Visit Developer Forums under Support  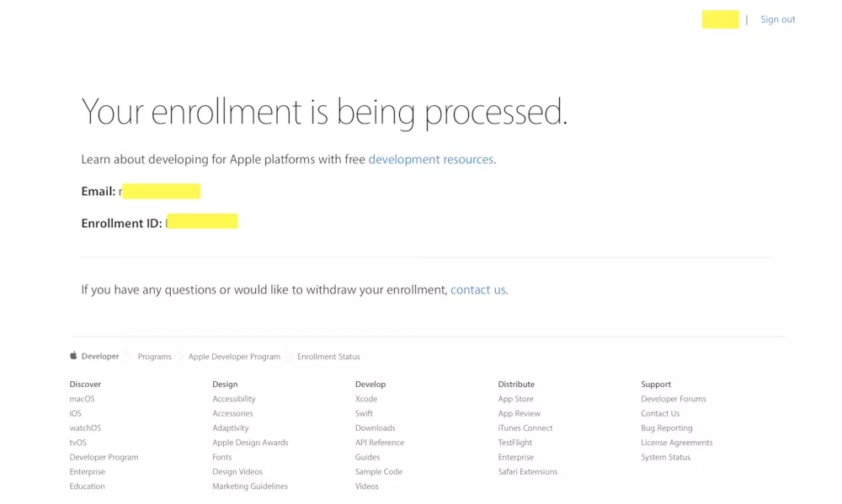(x=673, y=399)
